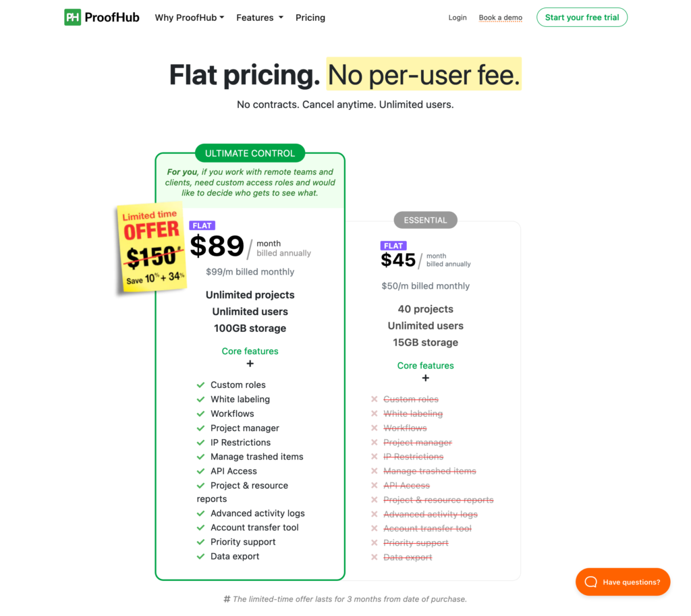Select the purple FLAT badge on the $89 plan

click(x=202, y=225)
